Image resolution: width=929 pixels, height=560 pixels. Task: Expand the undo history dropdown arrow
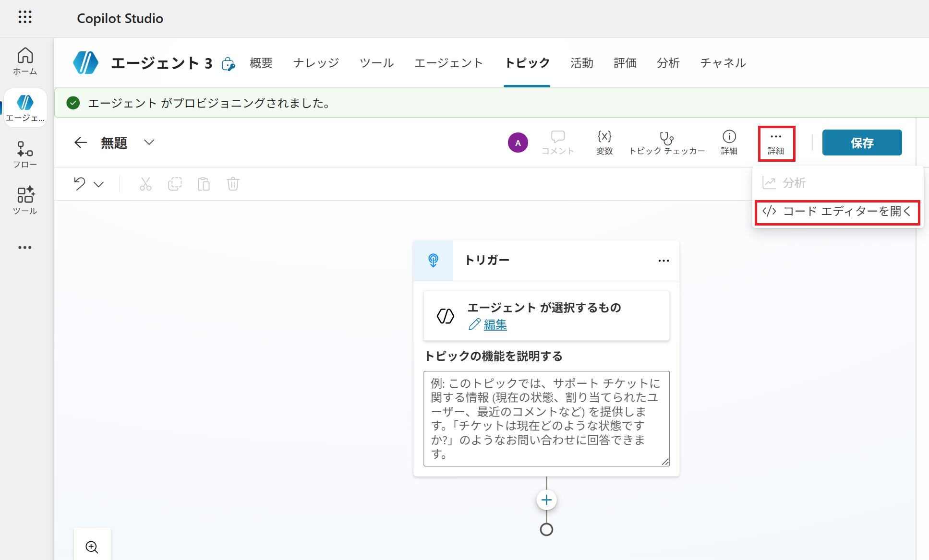coord(99,184)
